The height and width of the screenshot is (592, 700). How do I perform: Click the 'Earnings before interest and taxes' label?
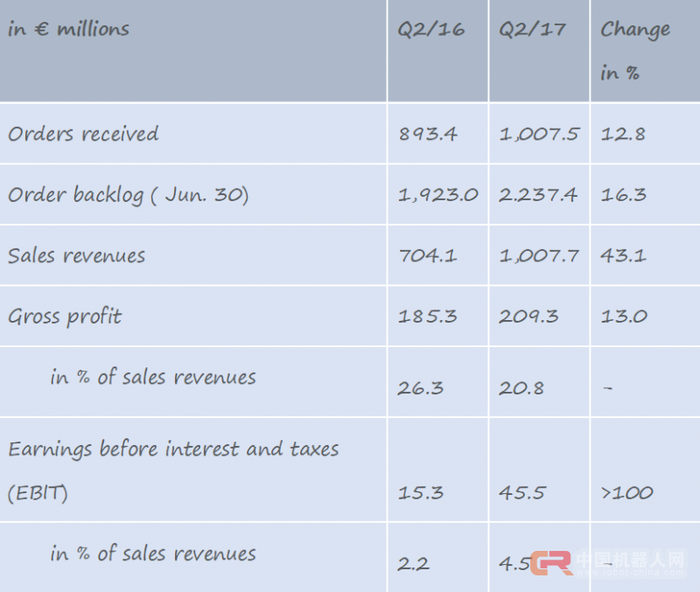tap(173, 449)
